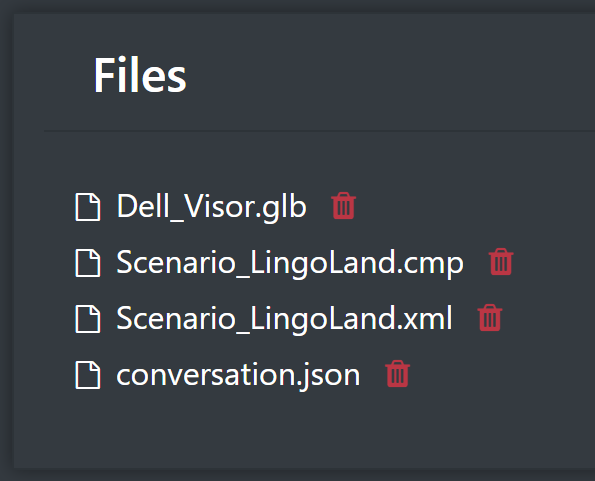The image size is (595, 481).
Task: Remove the Scenario_LingoLand.xml file via trash icon
Action: pyautogui.click(x=490, y=318)
